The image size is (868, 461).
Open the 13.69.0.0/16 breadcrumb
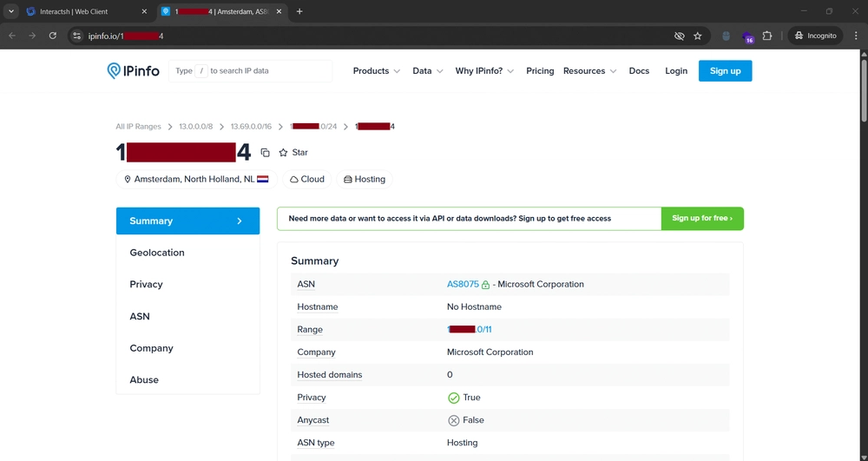252,126
